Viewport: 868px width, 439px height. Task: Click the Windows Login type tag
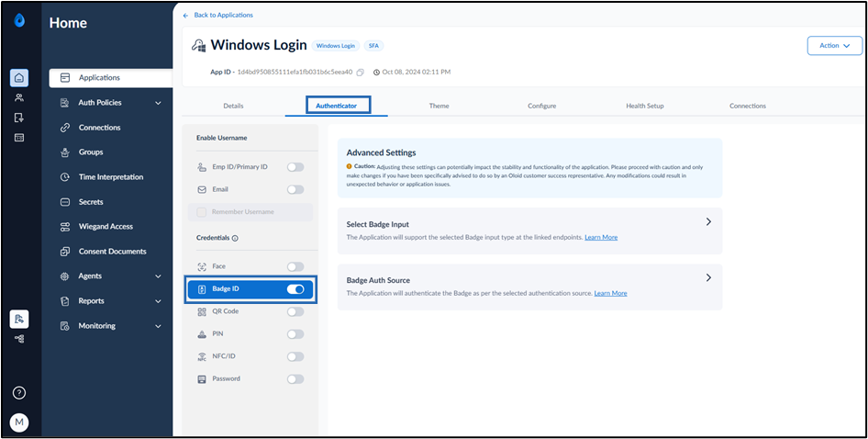click(x=336, y=46)
